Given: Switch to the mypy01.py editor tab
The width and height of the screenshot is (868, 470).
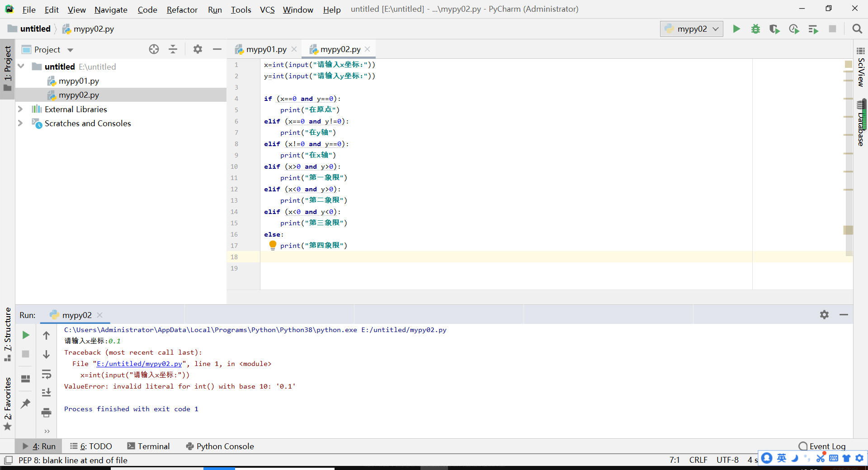Looking at the screenshot, I should (266, 49).
